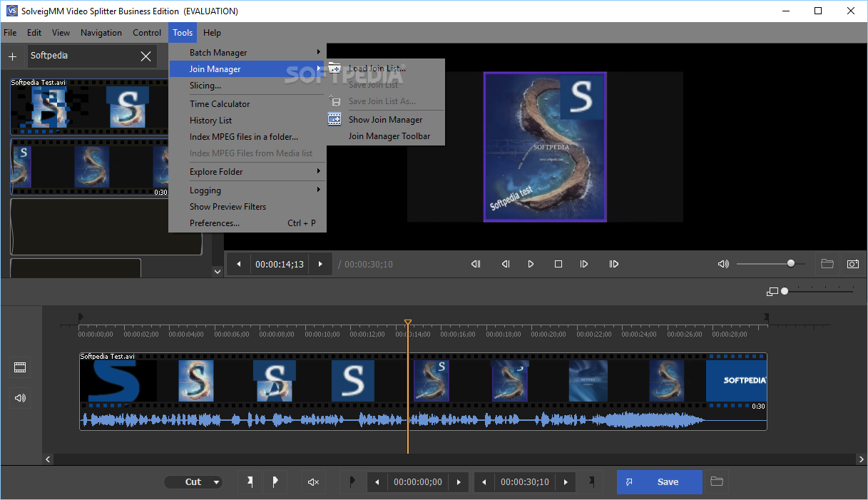Click the right boundary marker on the timeline ruler

766,317
